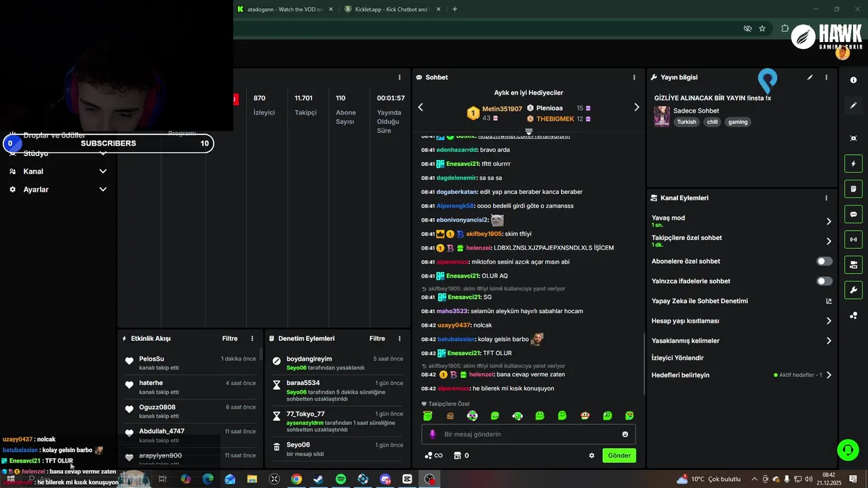Open Denetim Eylemleri panel three-dot menu

(399, 338)
